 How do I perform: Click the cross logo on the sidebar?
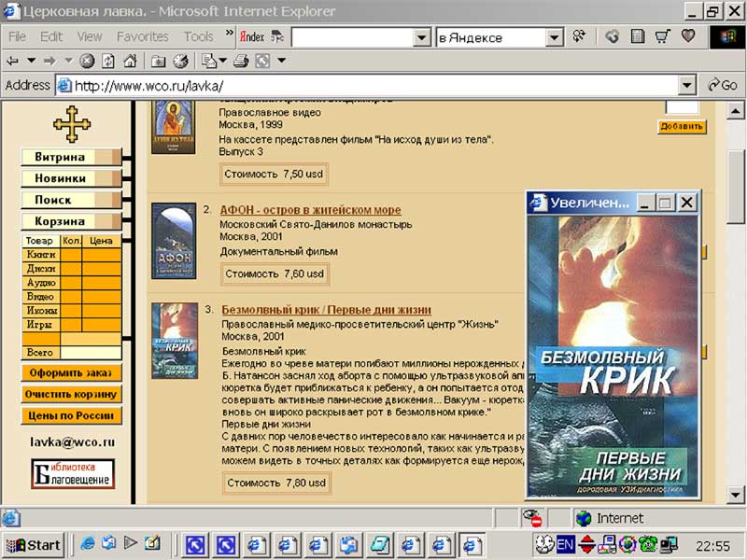point(72,124)
